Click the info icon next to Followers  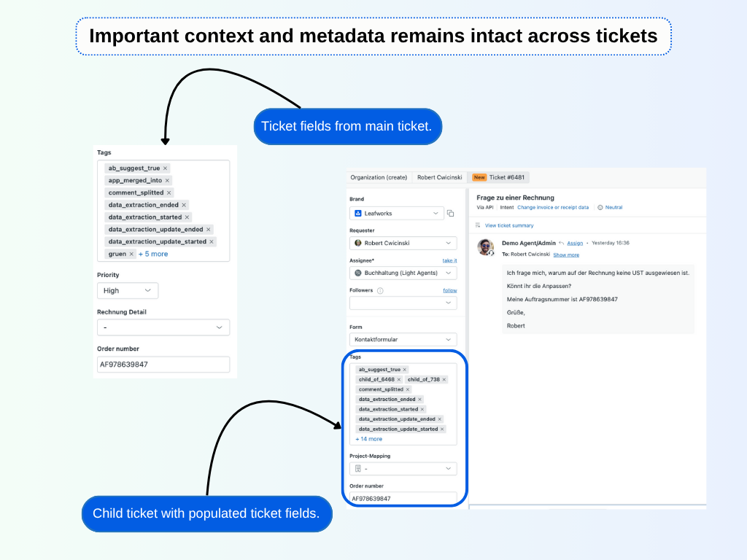tap(380, 290)
